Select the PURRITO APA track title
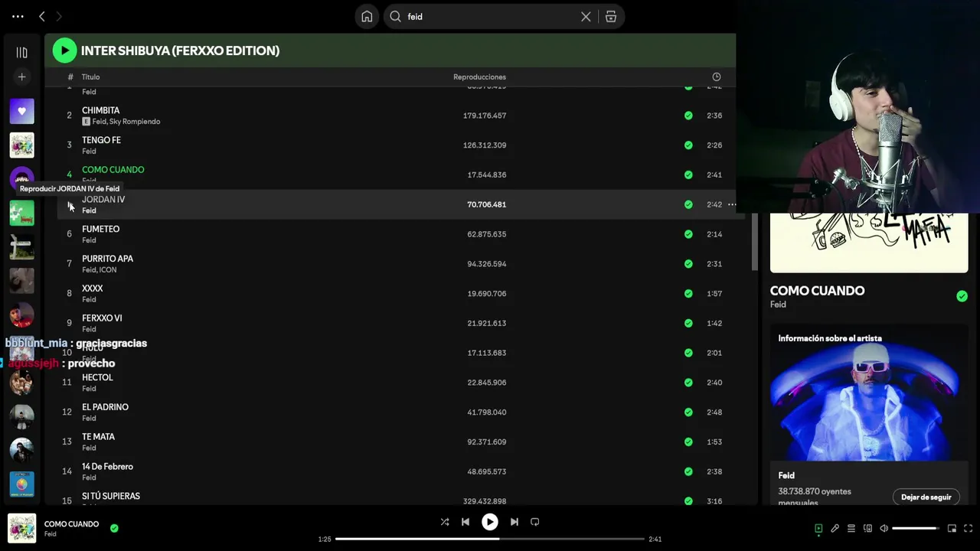This screenshot has width=980, height=551. click(x=107, y=259)
